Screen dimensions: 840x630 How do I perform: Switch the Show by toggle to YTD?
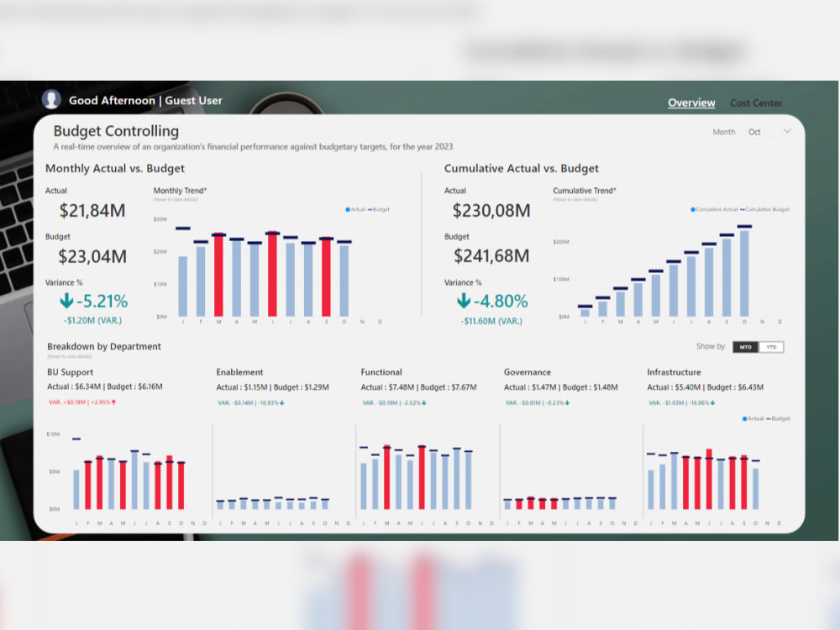(769, 346)
